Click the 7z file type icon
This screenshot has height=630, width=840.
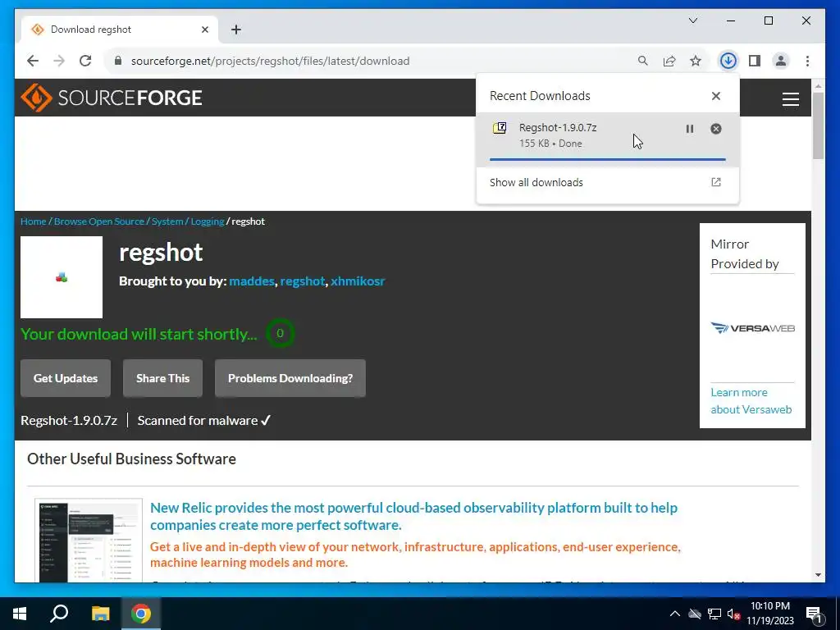(x=500, y=128)
